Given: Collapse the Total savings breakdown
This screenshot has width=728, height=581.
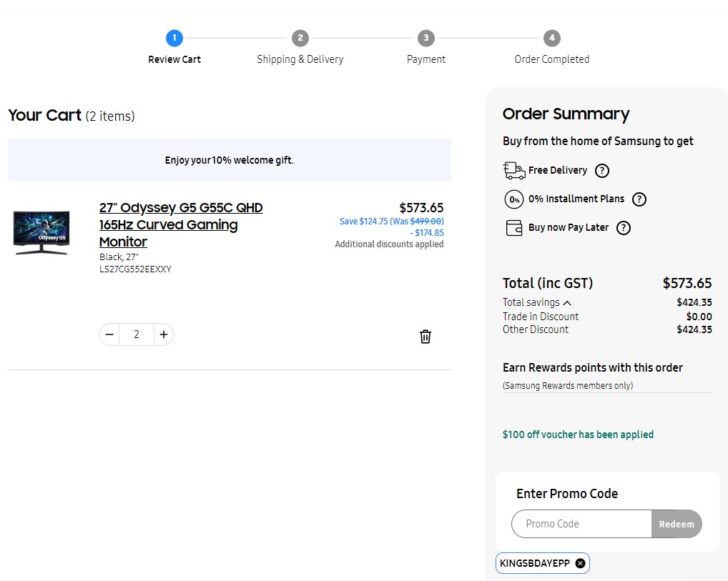Looking at the screenshot, I should (x=567, y=303).
